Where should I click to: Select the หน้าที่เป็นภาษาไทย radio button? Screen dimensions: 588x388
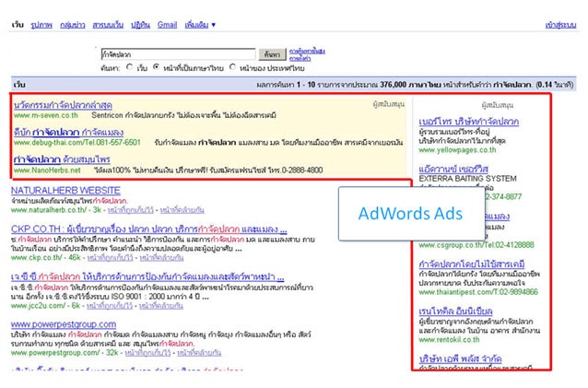[x=157, y=67]
